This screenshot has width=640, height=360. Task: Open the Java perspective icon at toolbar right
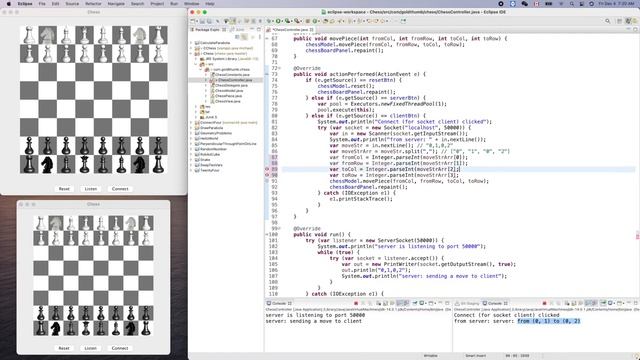tap(628, 21)
